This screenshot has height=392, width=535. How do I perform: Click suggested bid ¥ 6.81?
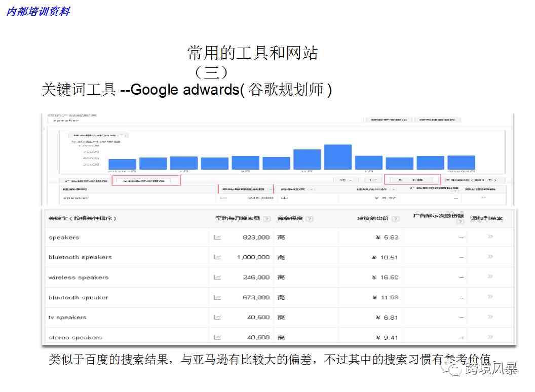pos(387,318)
